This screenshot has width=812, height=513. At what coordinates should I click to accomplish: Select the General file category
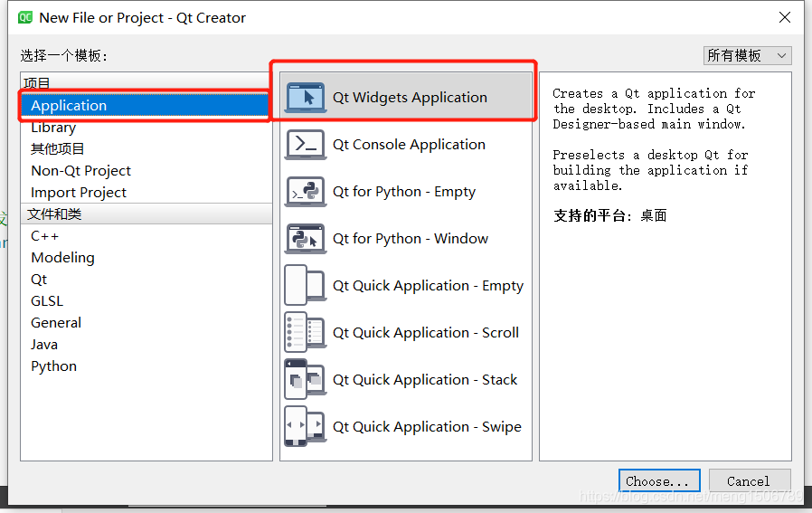pos(146,323)
